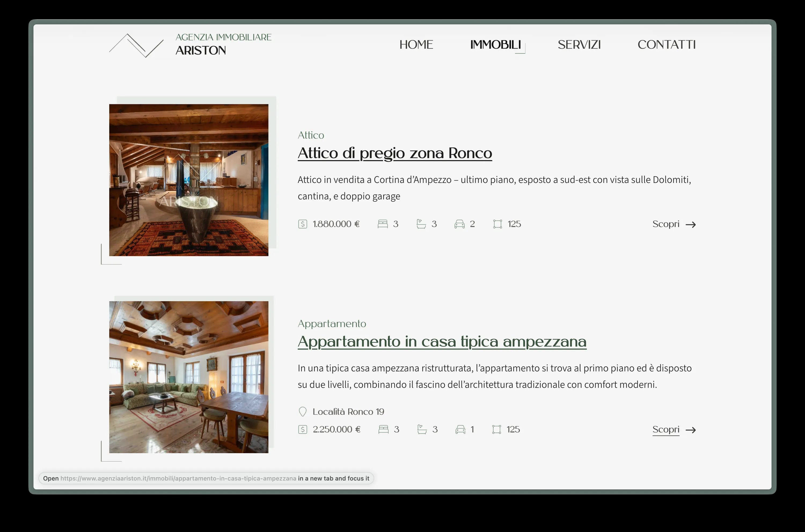Select the bed icon for Attico di pregio
Viewport: 805px width, 532px height.
click(x=383, y=224)
